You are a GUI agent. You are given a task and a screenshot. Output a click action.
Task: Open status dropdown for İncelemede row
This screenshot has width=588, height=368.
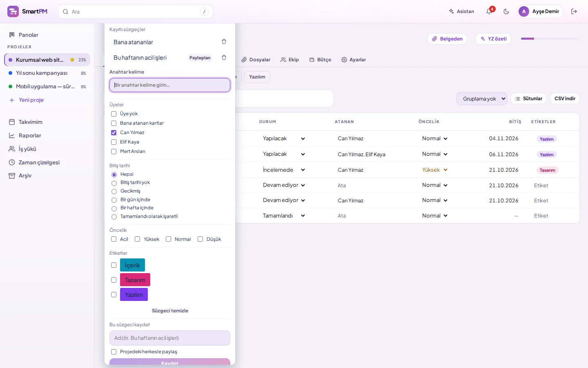(x=284, y=170)
